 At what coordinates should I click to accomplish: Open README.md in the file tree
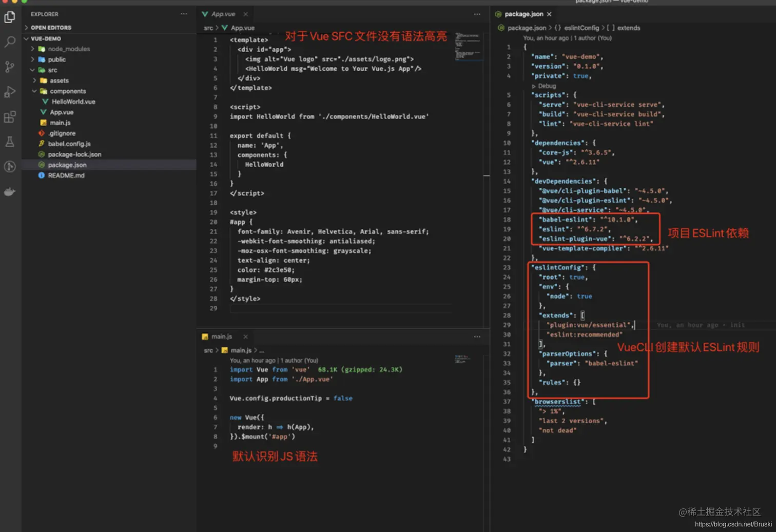coord(66,175)
